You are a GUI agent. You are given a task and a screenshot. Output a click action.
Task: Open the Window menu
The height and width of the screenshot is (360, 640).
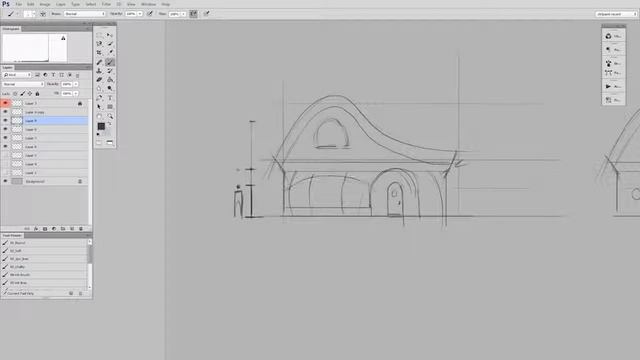(x=148, y=4)
